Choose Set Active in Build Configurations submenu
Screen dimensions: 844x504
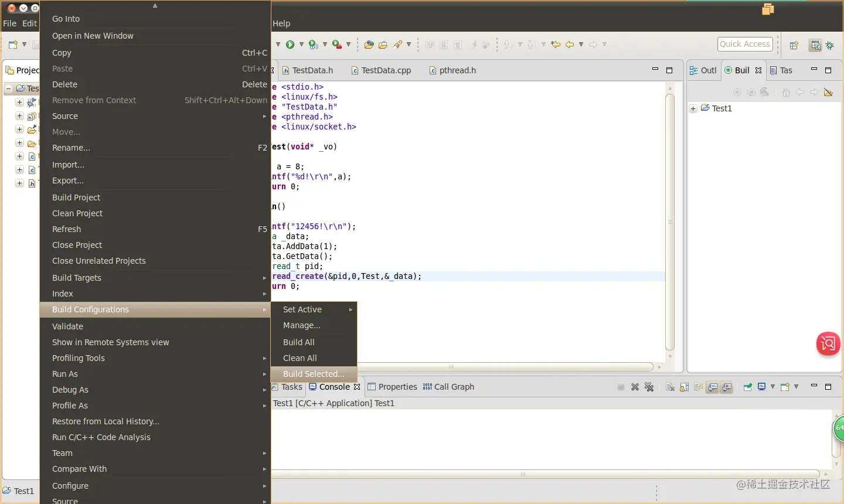pos(314,309)
